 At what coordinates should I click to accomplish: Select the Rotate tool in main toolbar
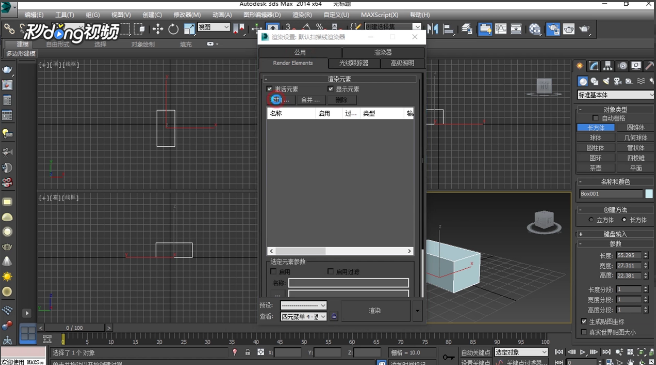pos(173,29)
